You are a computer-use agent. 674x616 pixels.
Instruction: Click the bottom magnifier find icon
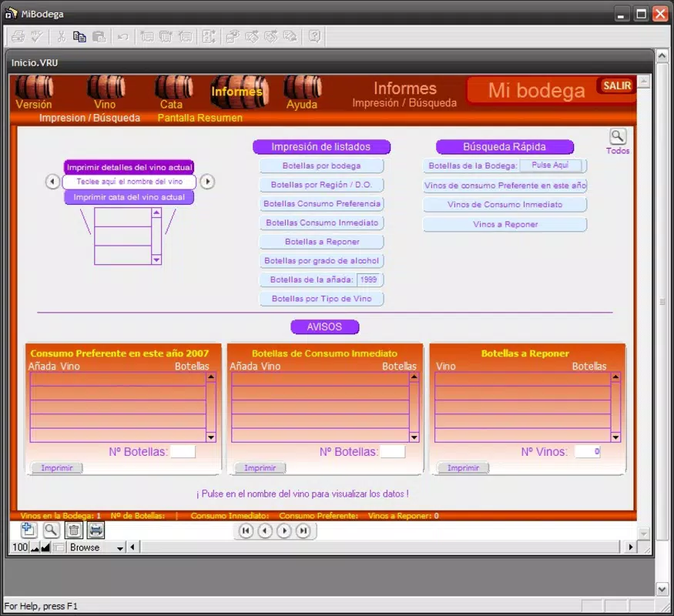pyautogui.click(x=51, y=530)
